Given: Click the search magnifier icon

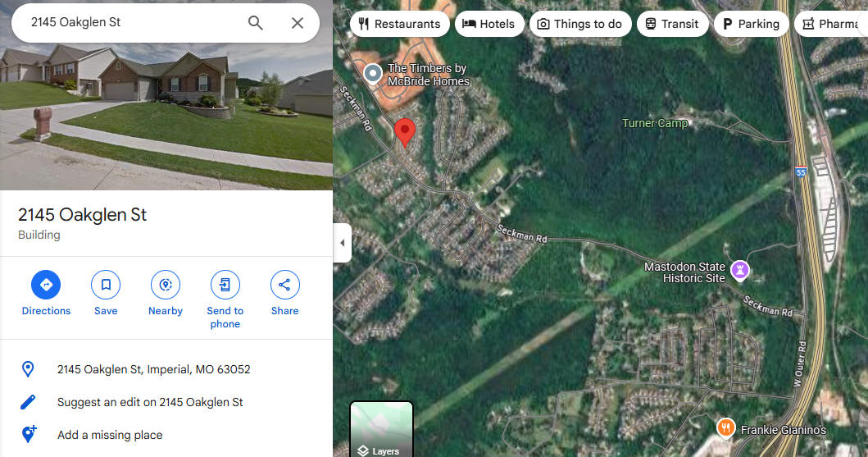Looking at the screenshot, I should click(255, 23).
